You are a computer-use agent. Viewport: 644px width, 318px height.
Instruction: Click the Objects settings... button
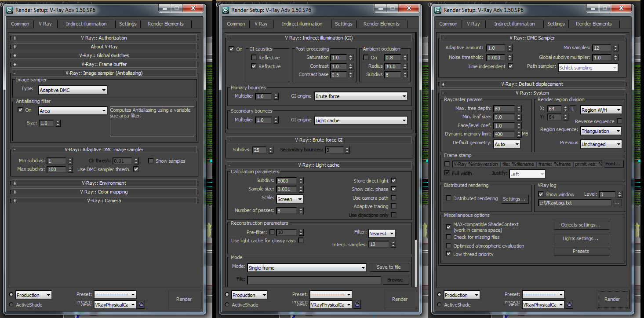pos(581,225)
